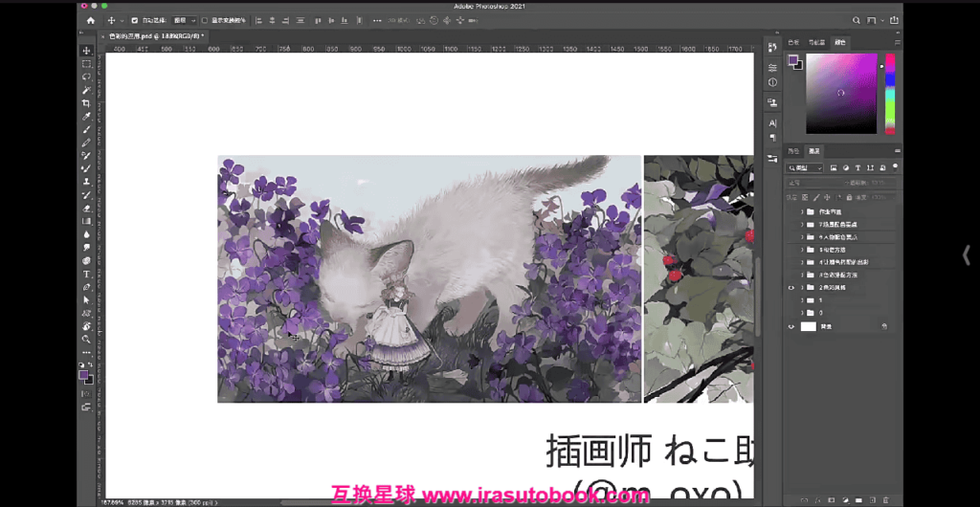The width and height of the screenshot is (980, 507).
Task: Select the Lasso tool
Action: click(87, 77)
